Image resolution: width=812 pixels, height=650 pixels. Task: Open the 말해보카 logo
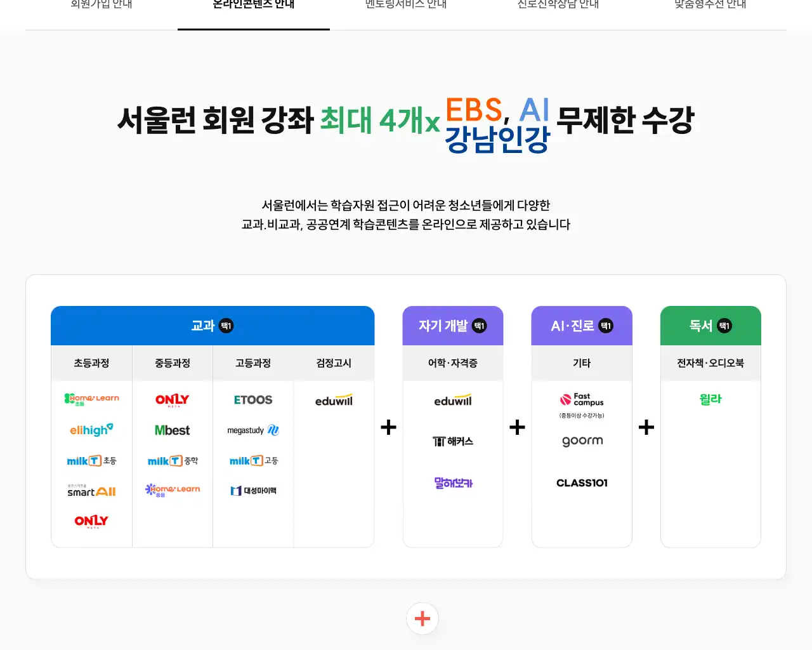pos(453,483)
